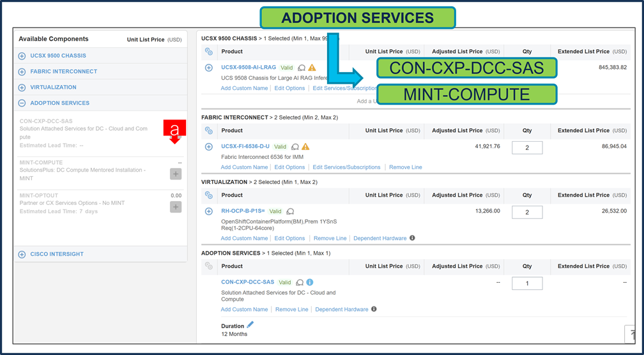644x355 pixels.
Task: Click Remove Line for RH-OCP-B-P1S=
Action: click(x=330, y=238)
